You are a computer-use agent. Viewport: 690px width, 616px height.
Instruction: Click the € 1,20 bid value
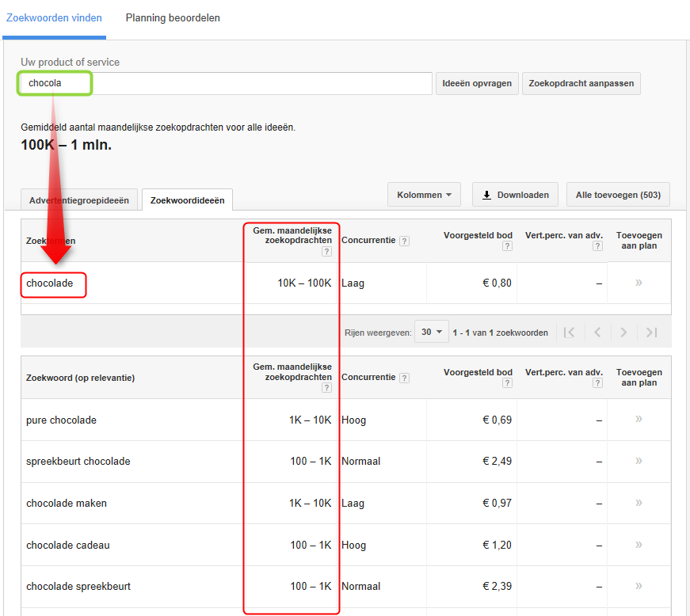click(497, 546)
